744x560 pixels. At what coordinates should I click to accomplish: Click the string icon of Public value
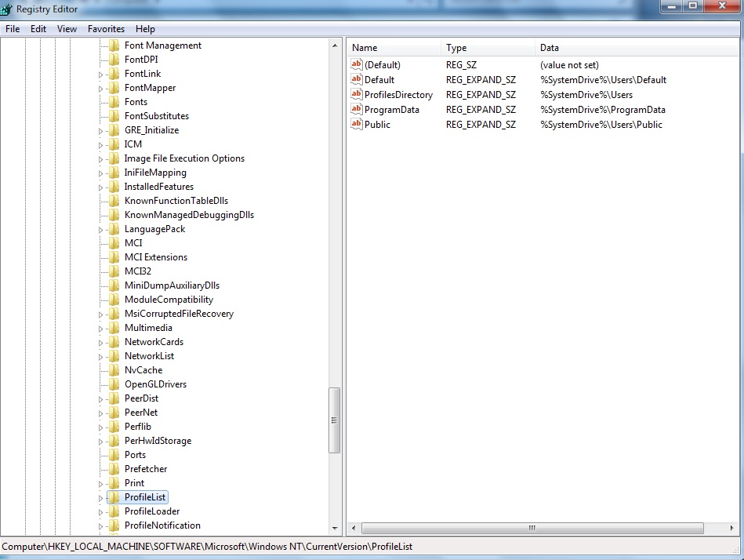pyautogui.click(x=357, y=124)
